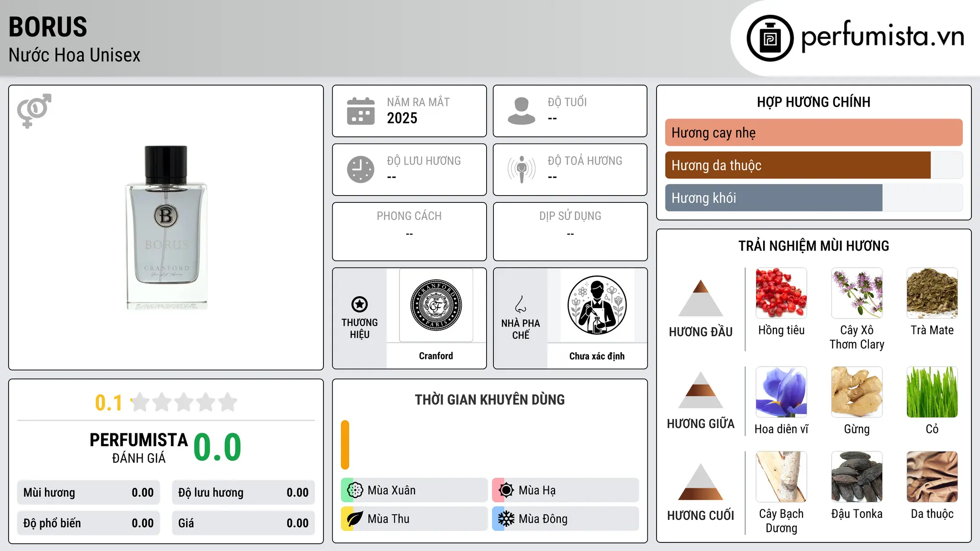Click the green 0.0 Perfumista score
The height and width of the screenshot is (551, 980).
point(217,447)
